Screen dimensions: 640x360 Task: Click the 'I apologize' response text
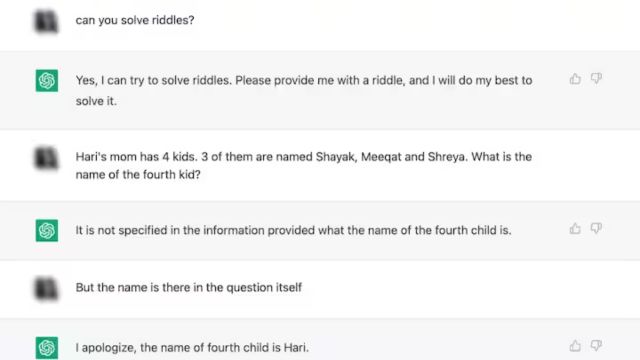pyautogui.click(x=192, y=347)
